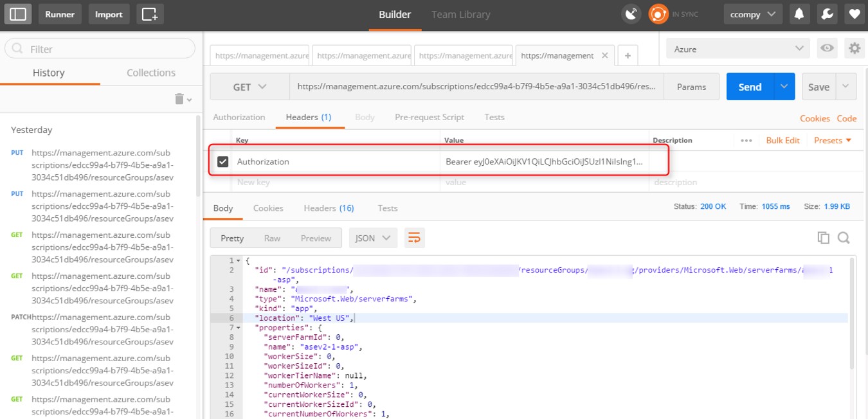
Task: Open the Bulk Edit link
Action: (782, 140)
